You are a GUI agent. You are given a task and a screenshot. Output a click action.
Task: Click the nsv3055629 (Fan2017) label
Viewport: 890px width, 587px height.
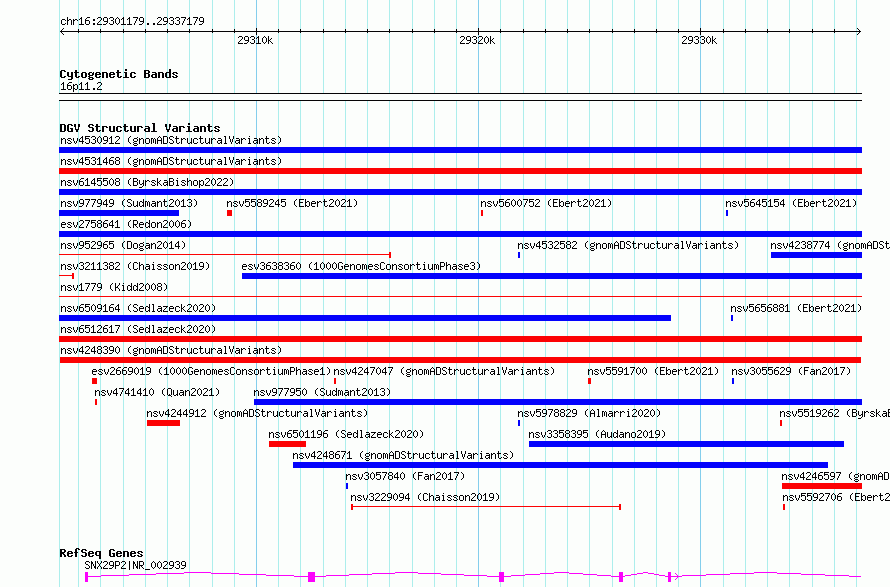coord(791,371)
